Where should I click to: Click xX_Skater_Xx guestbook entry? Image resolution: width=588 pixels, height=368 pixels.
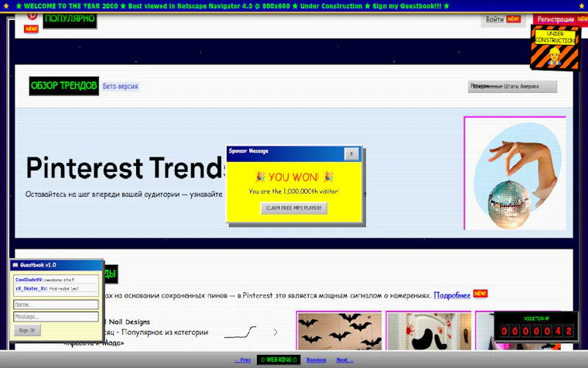(56, 288)
